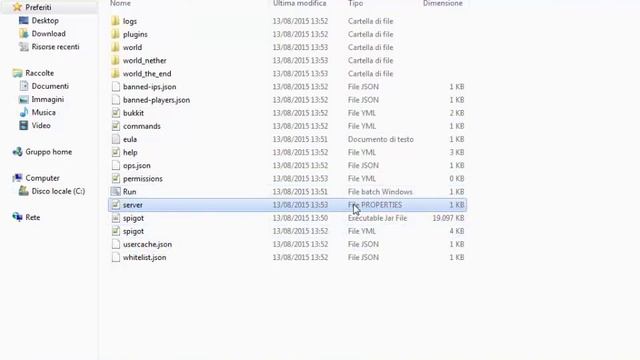Click the spigot 4 KB YML file icon
The image size is (640, 360).
click(x=116, y=231)
